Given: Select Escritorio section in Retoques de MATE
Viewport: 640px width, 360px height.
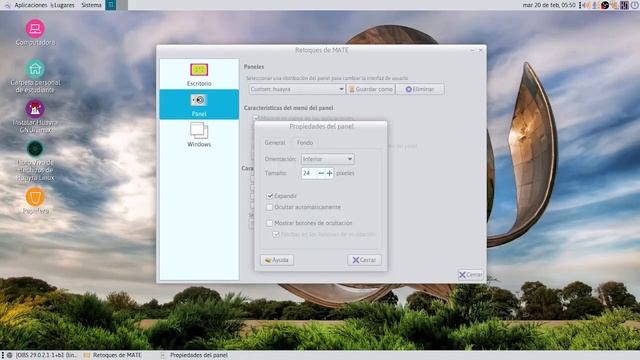Looking at the screenshot, I should 199,74.
